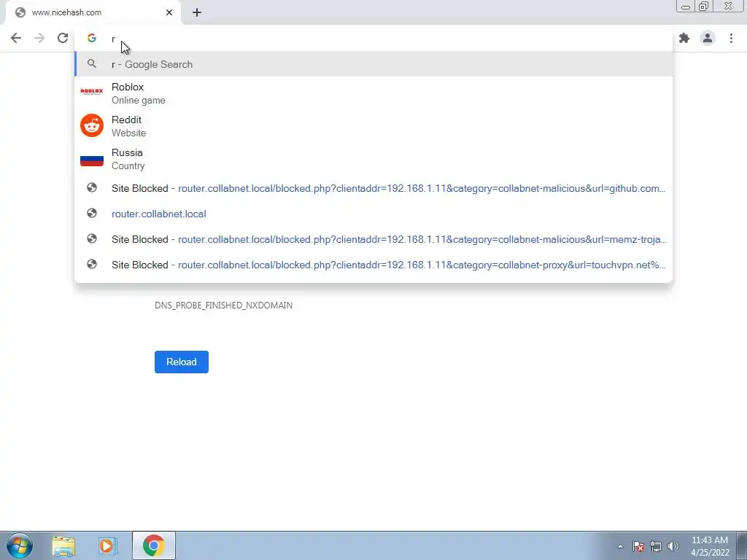Open Site Blocked memz-trojan history suggestion

[x=373, y=239]
